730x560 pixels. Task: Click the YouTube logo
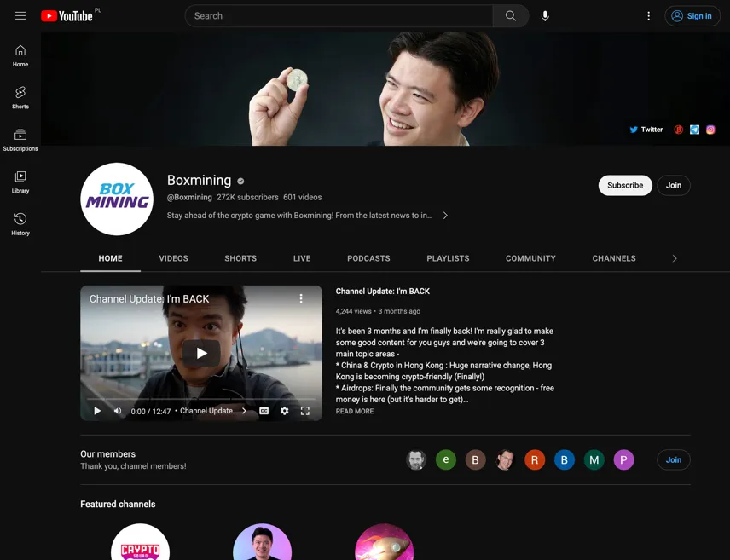click(x=67, y=16)
